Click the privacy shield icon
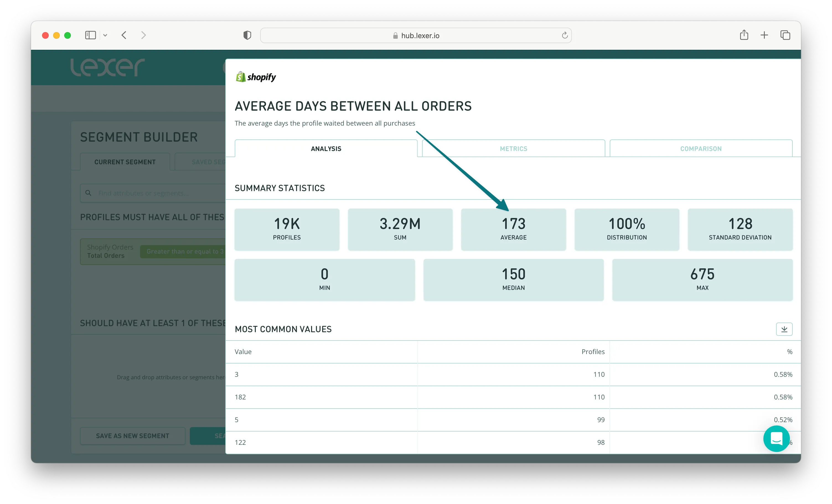 click(247, 35)
